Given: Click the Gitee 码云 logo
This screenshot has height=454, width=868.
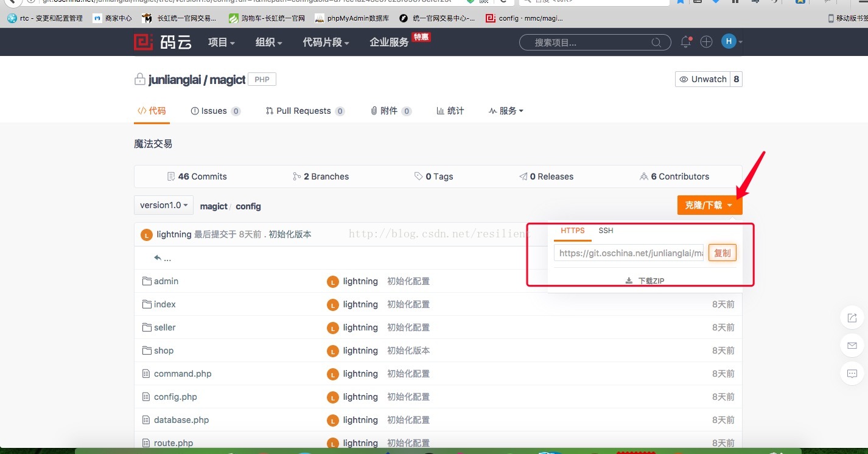Looking at the screenshot, I should point(163,42).
